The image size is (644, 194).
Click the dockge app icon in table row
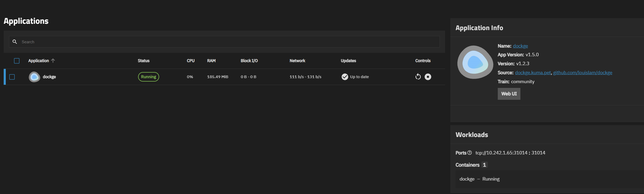point(34,77)
